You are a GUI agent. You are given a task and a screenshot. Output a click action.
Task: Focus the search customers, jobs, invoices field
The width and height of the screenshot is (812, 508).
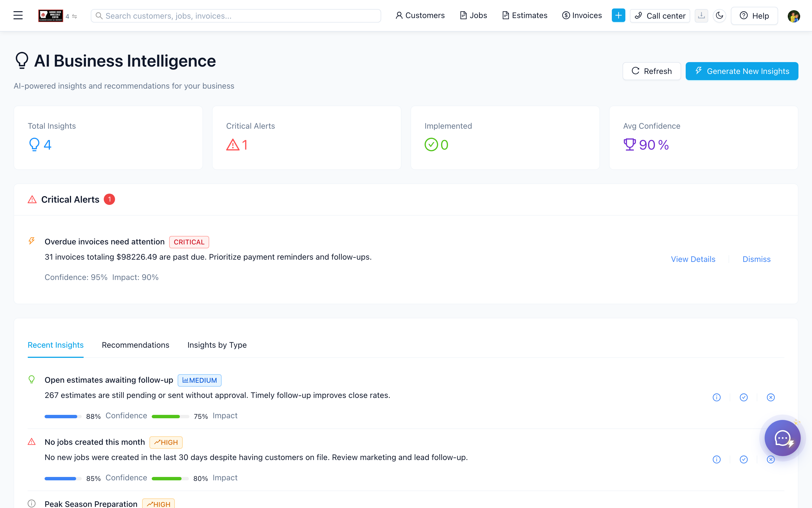click(236, 16)
